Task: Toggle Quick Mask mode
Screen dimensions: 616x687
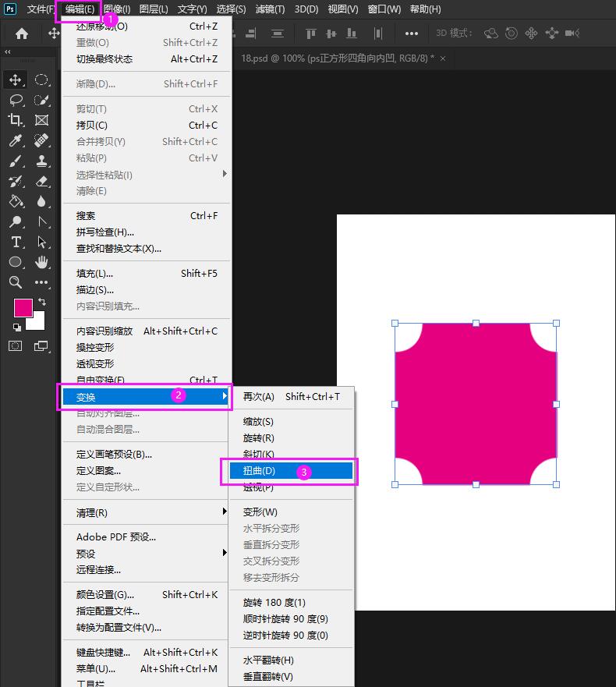Action: pos(16,346)
